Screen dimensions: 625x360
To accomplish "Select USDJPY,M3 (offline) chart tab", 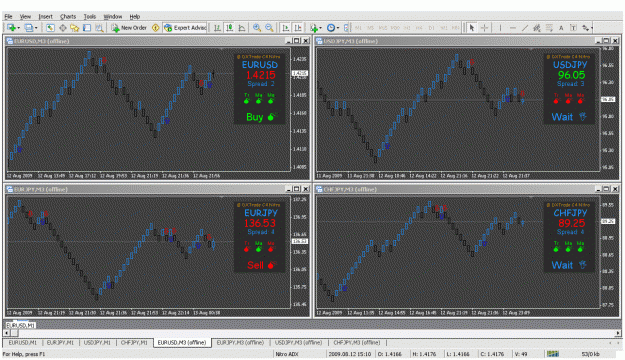I will click(x=299, y=342).
